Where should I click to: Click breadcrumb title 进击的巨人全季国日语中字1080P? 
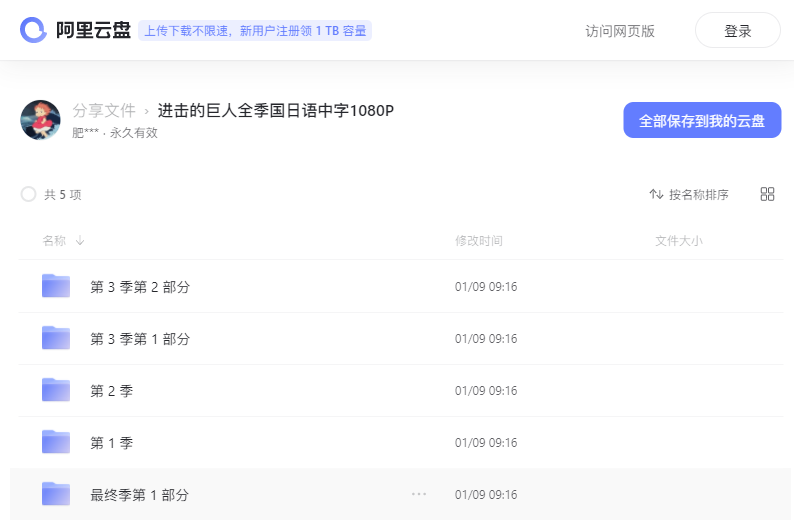275,110
